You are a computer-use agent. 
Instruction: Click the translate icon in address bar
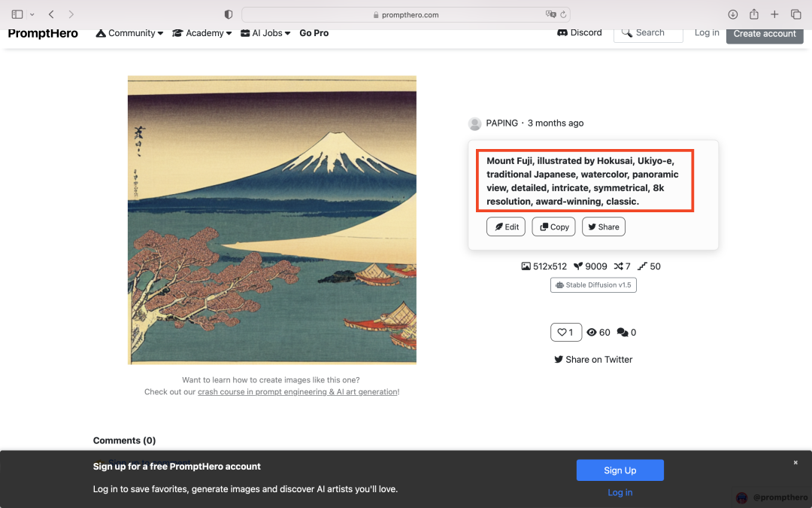[x=550, y=14]
